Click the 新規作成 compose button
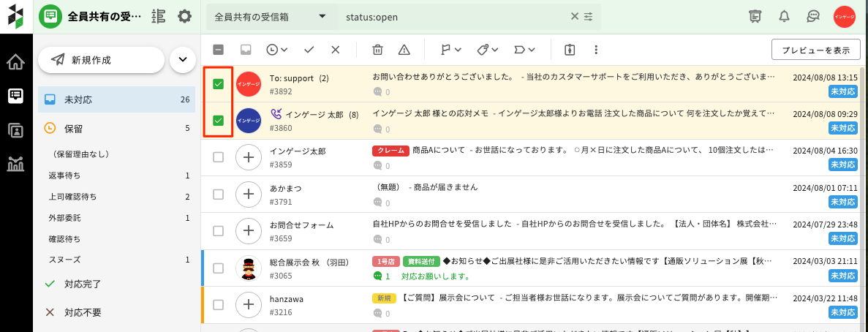This screenshot has width=868, height=332. [x=101, y=60]
